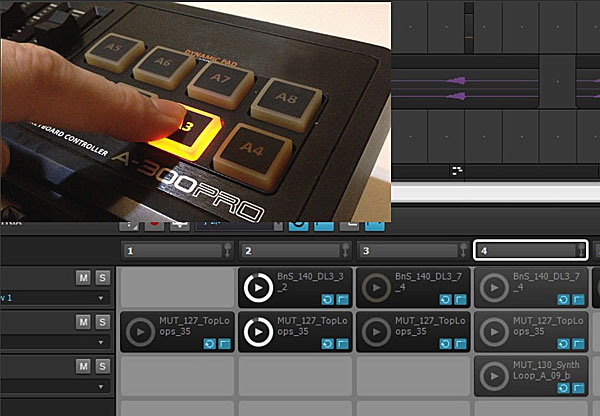Mute the MUT_130_SynthLoop row
The height and width of the screenshot is (416, 600).
83,366
